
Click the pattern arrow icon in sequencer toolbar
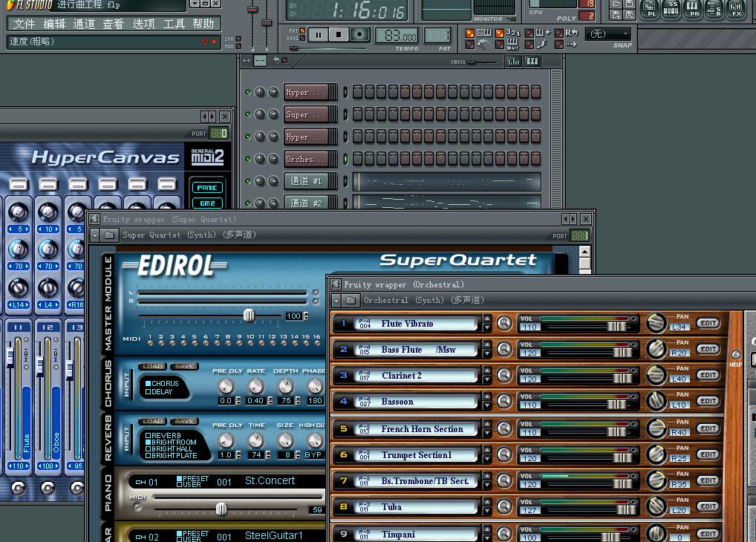(x=276, y=60)
